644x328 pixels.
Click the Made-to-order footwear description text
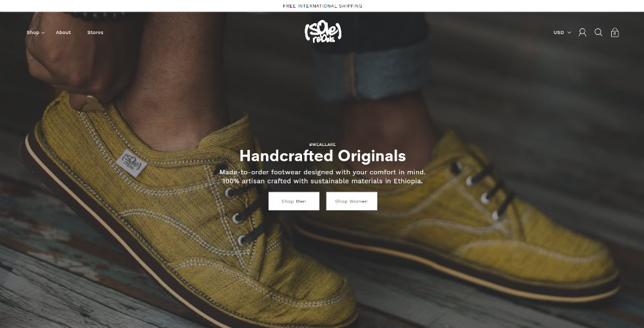point(323,176)
